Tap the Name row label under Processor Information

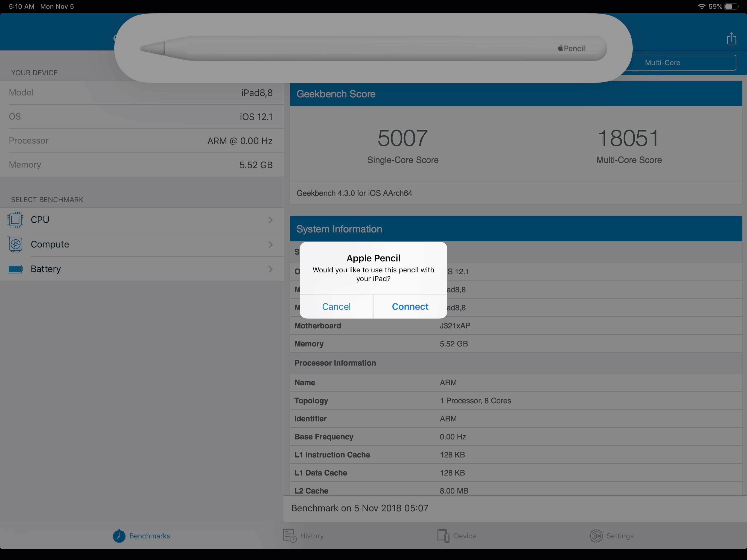(305, 383)
